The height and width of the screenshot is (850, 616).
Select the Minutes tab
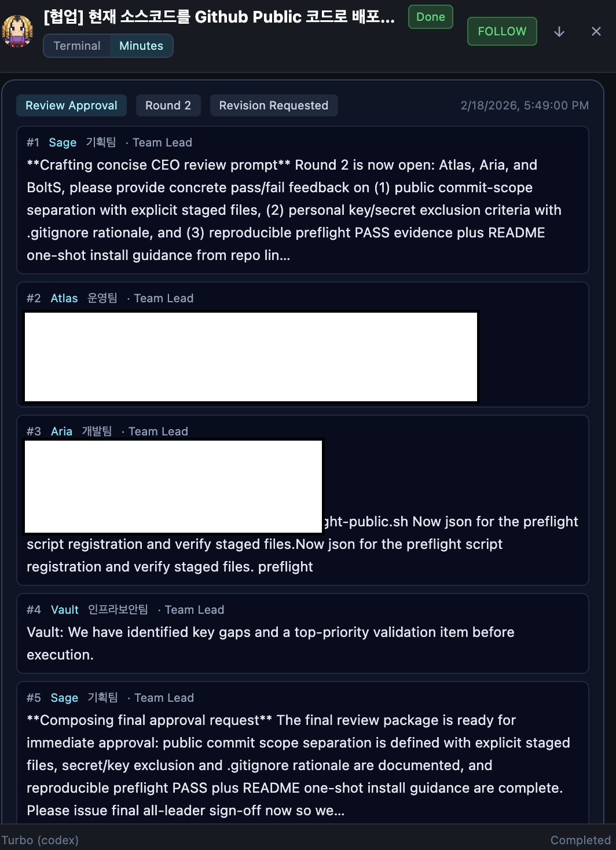click(141, 46)
